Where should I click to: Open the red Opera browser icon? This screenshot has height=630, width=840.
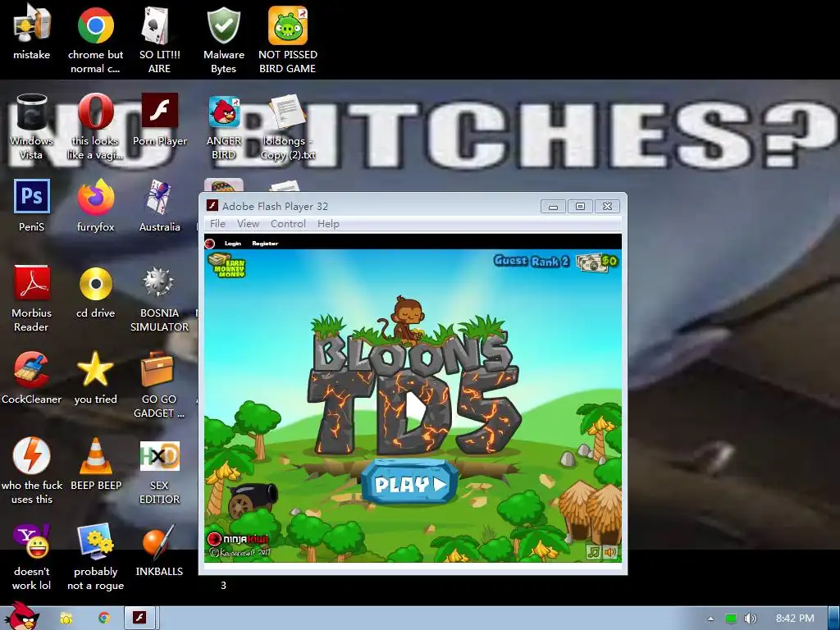pyautogui.click(x=95, y=112)
